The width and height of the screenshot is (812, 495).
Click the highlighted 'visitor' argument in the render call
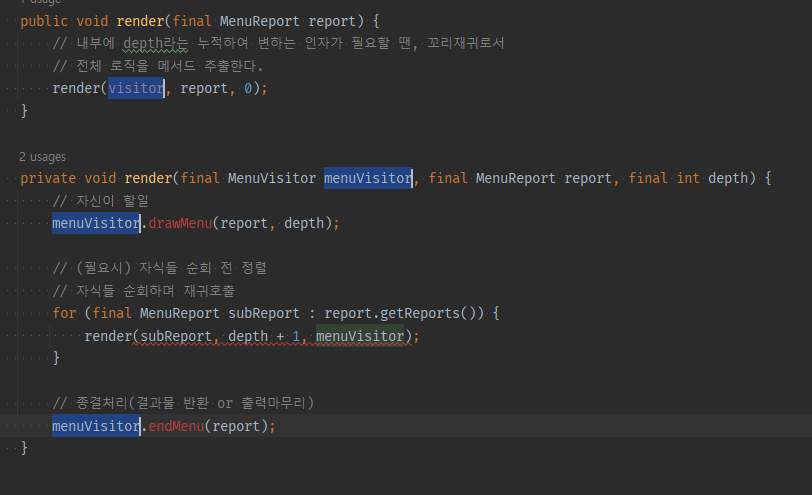(x=136, y=88)
